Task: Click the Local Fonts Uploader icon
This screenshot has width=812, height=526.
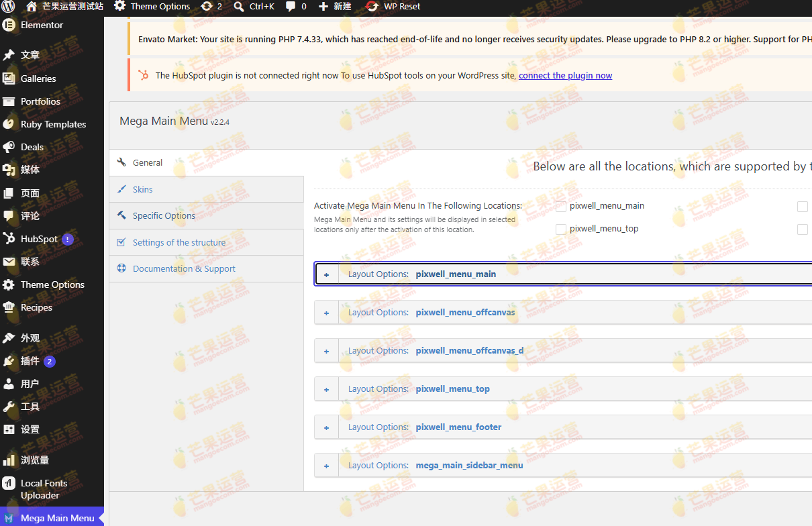Action: (9, 483)
